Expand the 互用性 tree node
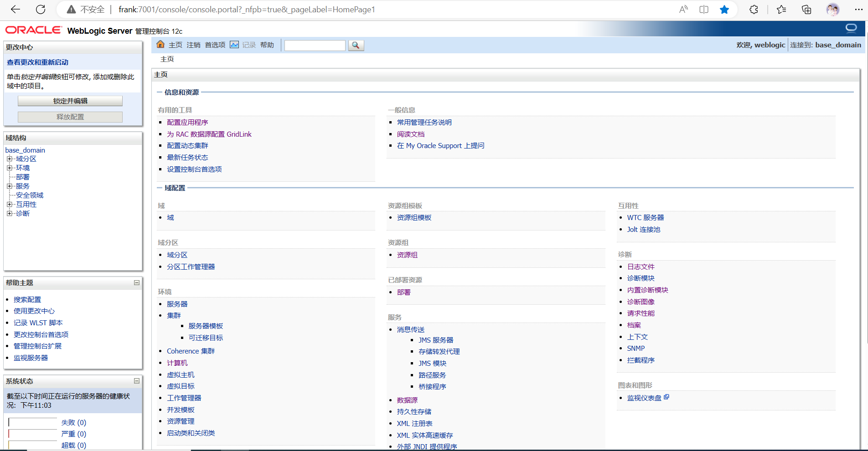The width and height of the screenshot is (868, 451). 10,204
